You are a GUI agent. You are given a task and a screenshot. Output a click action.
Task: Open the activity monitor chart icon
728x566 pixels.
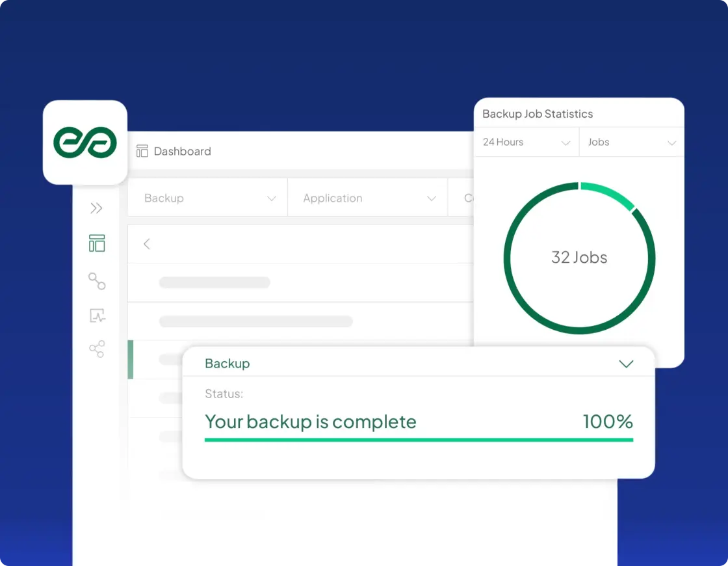(x=97, y=316)
